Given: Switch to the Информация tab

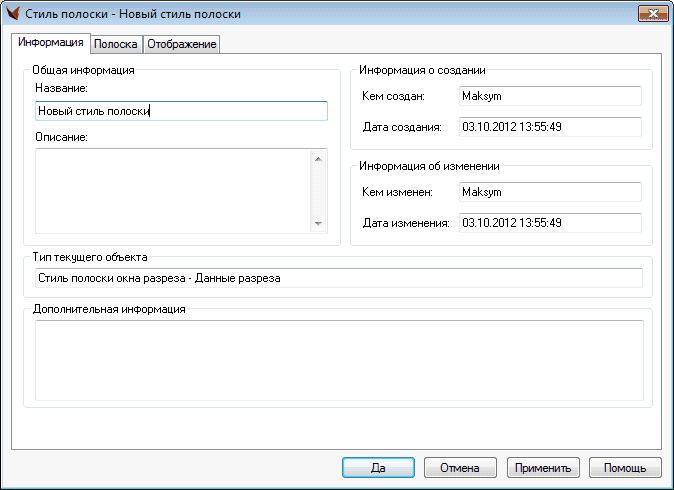Looking at the screenshot, I should [x=51, y=43].
